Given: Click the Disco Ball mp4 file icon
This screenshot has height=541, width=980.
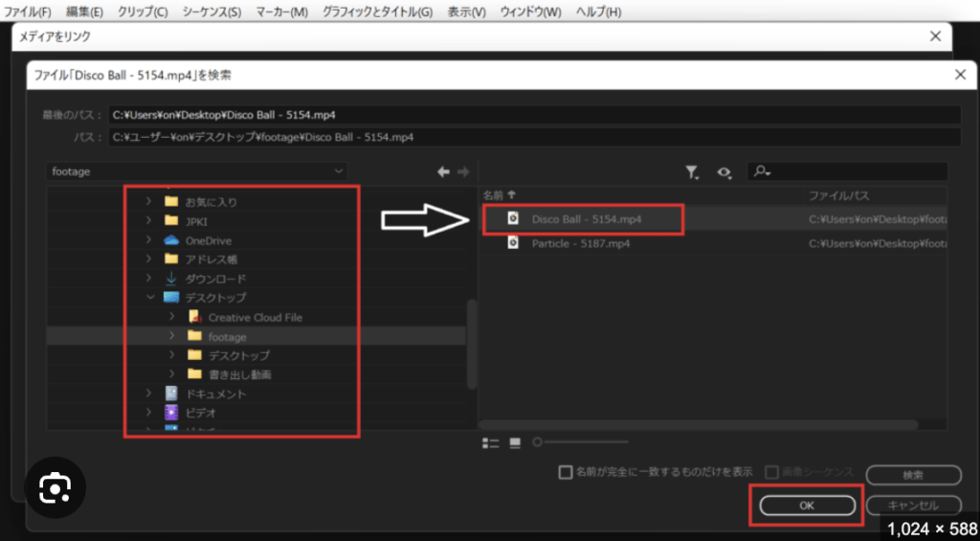Looking at the screenshot, I should click(513, 219).
